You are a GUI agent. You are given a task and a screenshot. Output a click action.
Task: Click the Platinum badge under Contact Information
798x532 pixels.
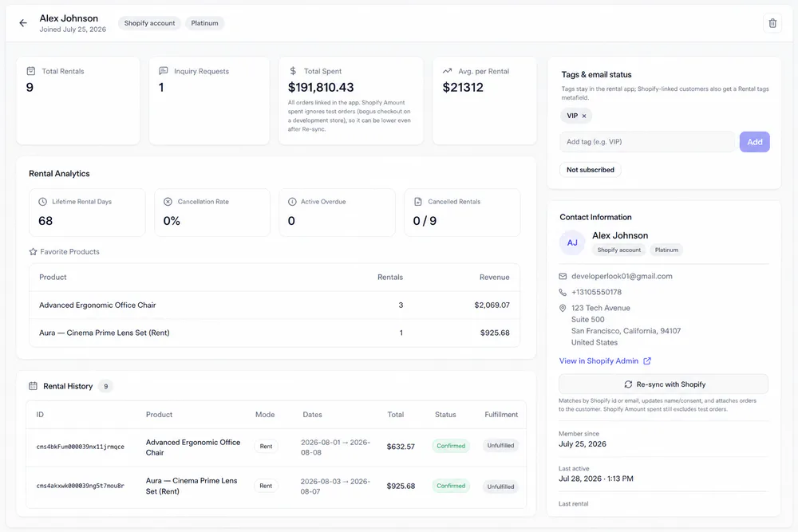666,250
